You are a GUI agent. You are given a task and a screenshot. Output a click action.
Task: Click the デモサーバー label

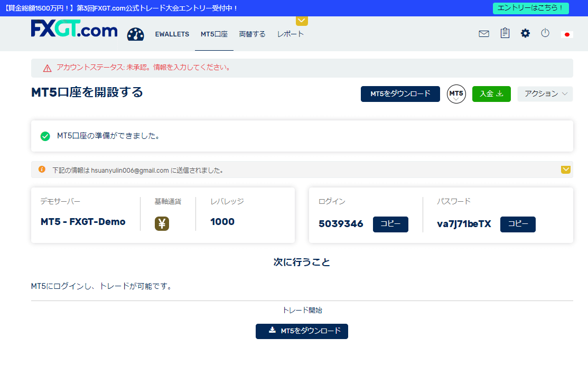60,201
